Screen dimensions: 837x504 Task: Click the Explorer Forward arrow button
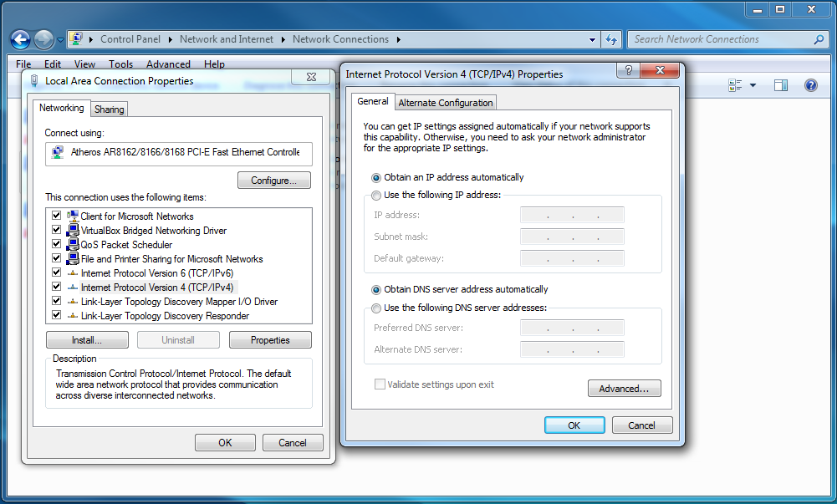(x=43, y=39)
